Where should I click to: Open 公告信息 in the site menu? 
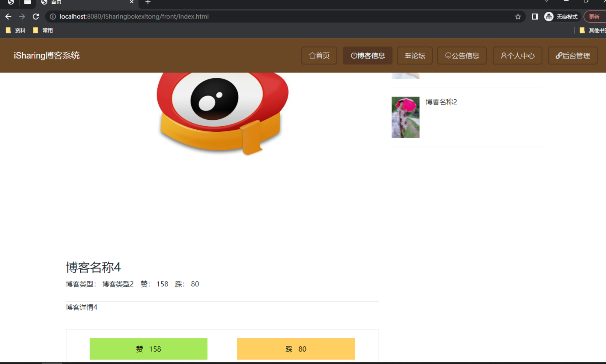[x=462, y=56]
